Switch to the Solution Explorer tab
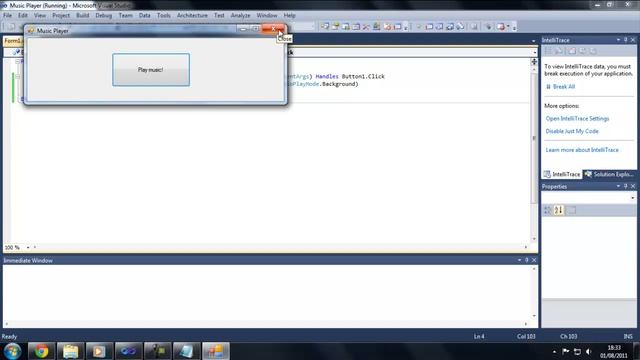 pos(609,174)
